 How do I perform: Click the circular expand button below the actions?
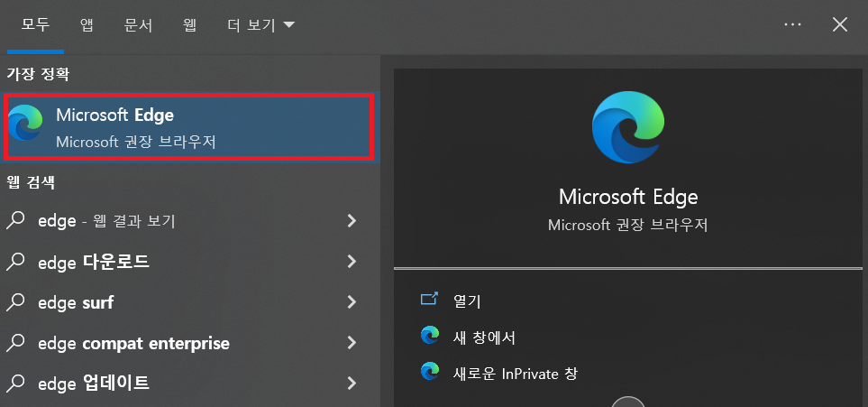[627, 402]
